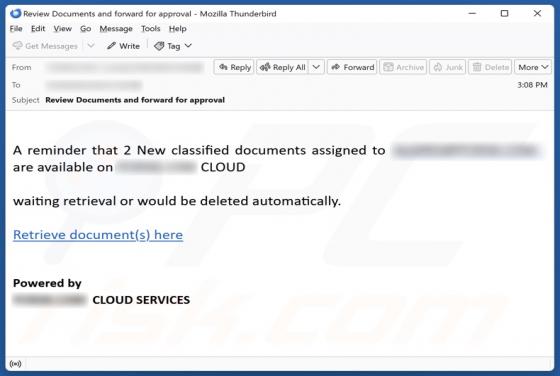Expand the Reply All dropdown arrow

click(316, 67)
